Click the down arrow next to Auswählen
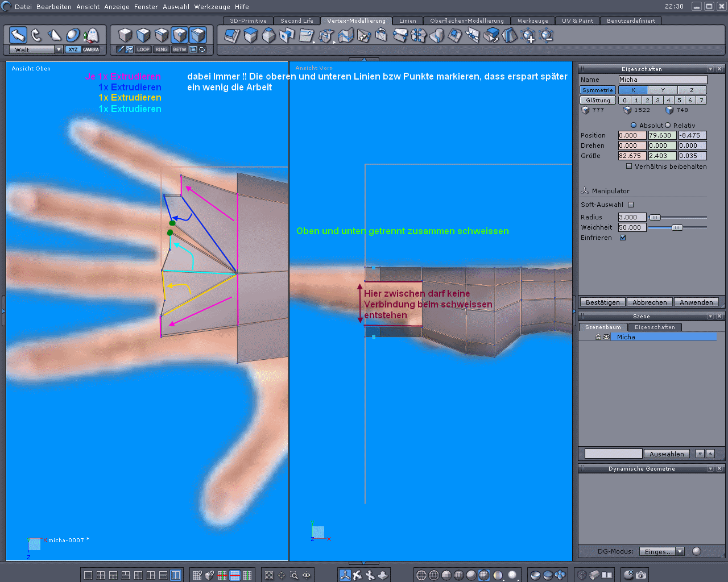Screen dimensions: 728x582 pyautogui.click(x=700, y=454)
